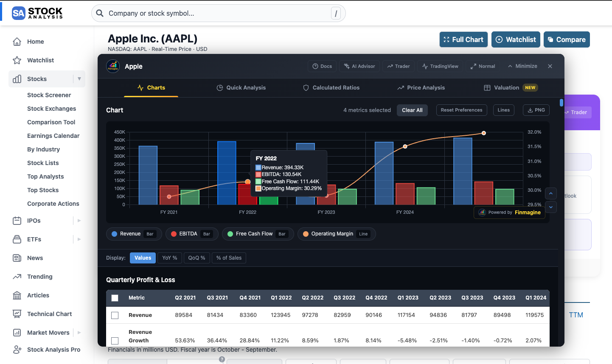612x364 pixels.
Task: Click the search magnifier icon
Action: tap(99, 13)
